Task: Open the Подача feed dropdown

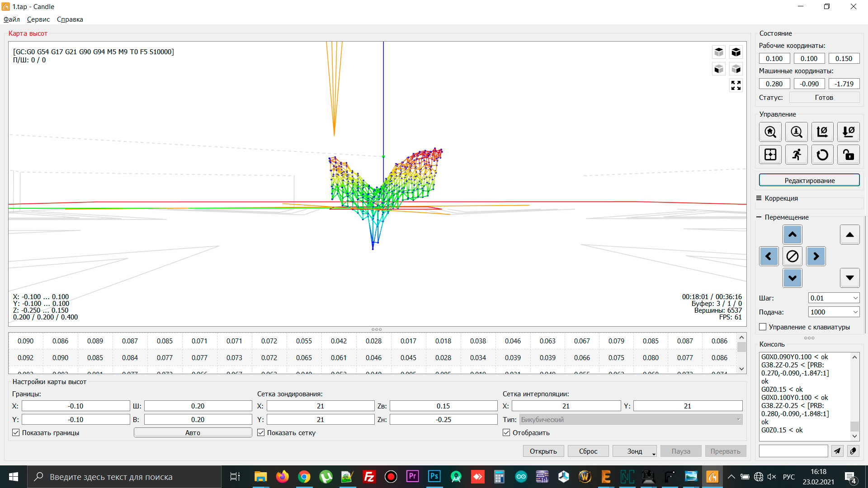Action: (855, 312)
